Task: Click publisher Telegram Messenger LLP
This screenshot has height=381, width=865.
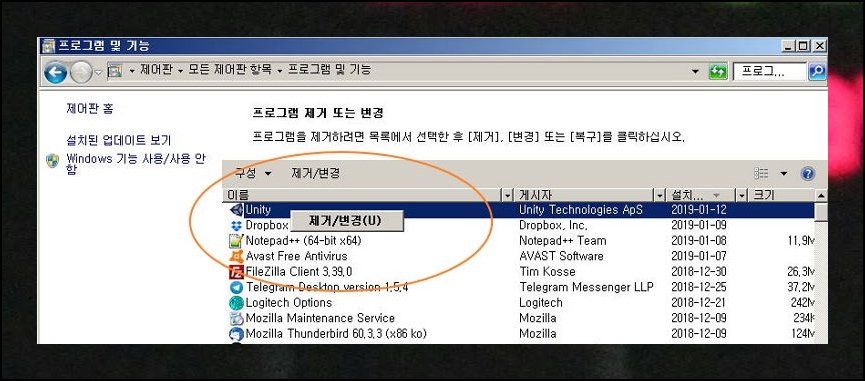Action: click(586, 287)
